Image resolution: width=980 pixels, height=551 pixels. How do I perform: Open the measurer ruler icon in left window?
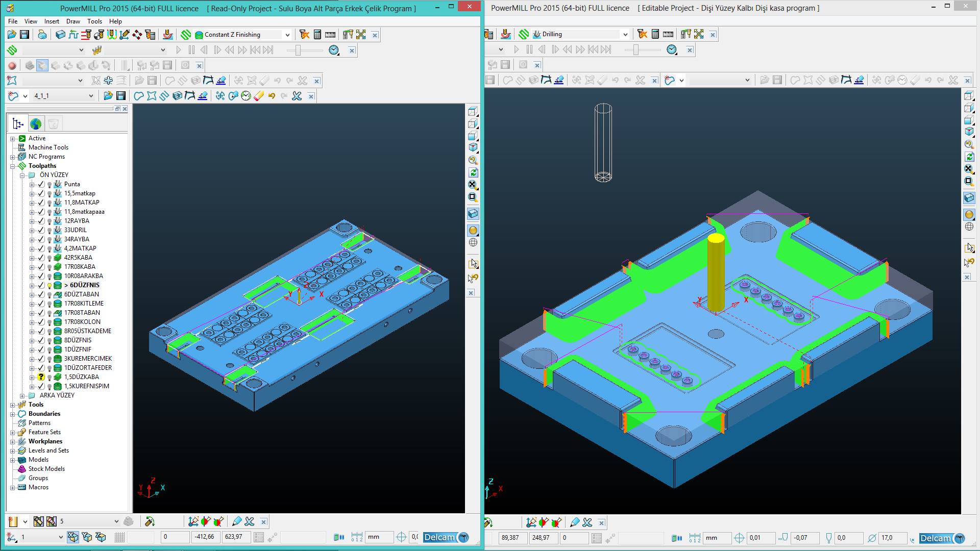coord(330,35)
